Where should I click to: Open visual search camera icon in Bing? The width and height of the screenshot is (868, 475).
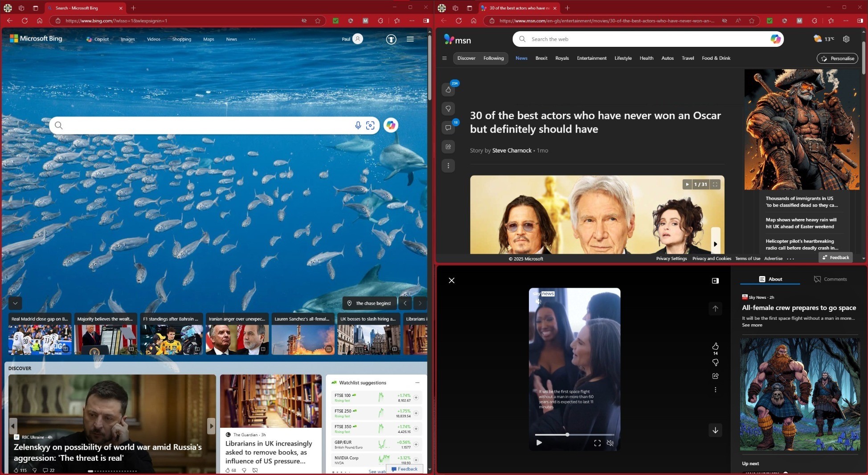(370, 125)
